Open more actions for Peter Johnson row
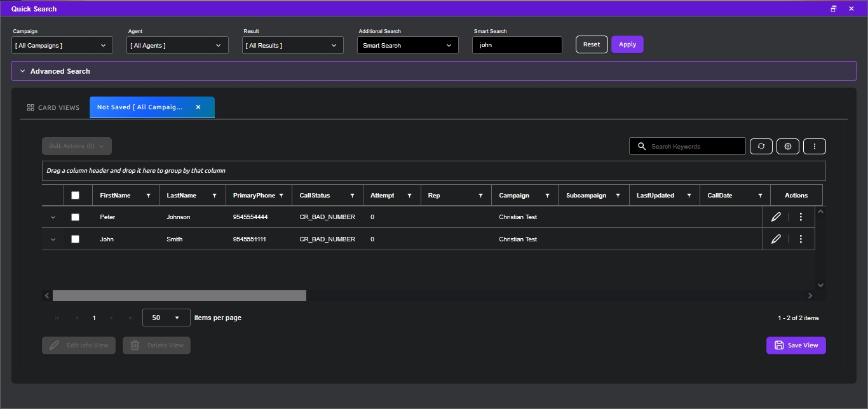 coord(801,217)
